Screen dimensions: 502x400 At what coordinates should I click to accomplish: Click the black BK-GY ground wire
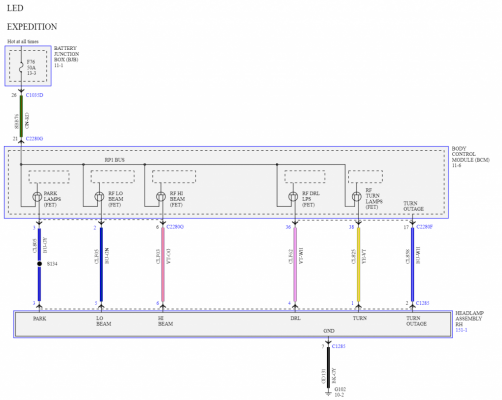point(328,367)
